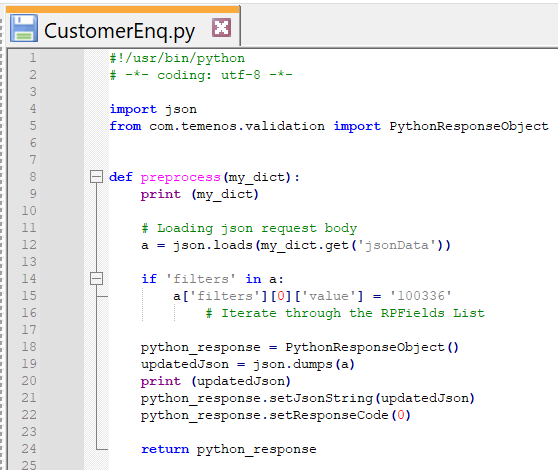Screen dimensions: 558x470
Task: Click the 'return python_response' statement
Action: coord(228,449)
